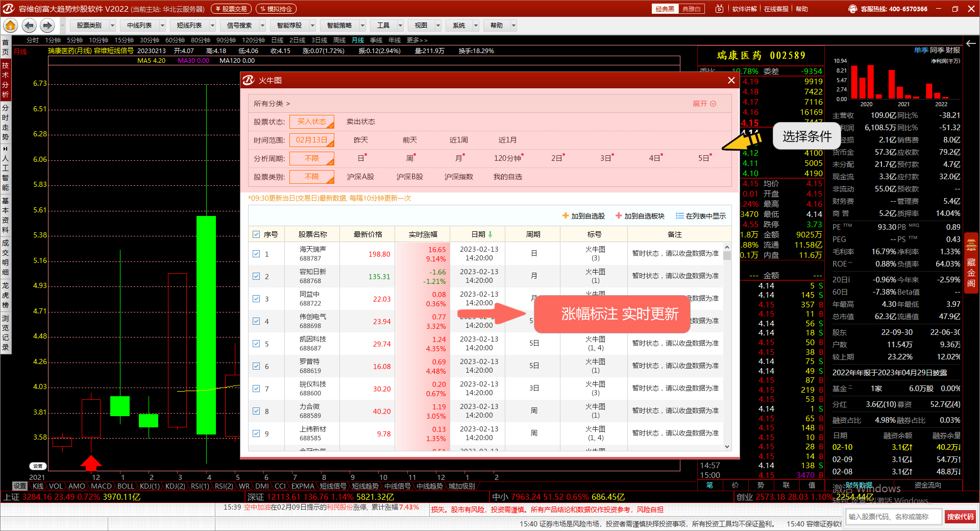The height and width of the screenshot is (531, 980).
Task: Select 单季 financial report view
Action: [x=921, y=50]
